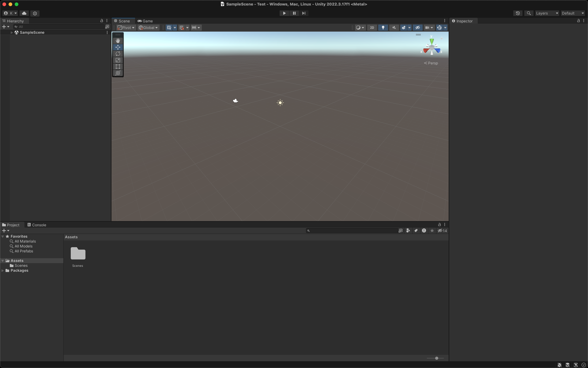Open the Pivot dropdown
Image resolution: width=588 pixels, height=368 pixels.
[126, 28]
